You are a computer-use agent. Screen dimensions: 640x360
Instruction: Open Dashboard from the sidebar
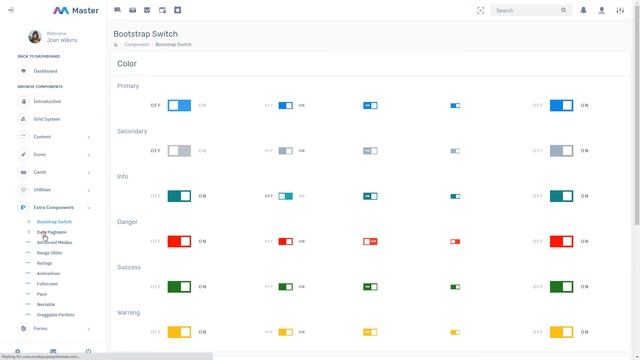click(45, 71)
